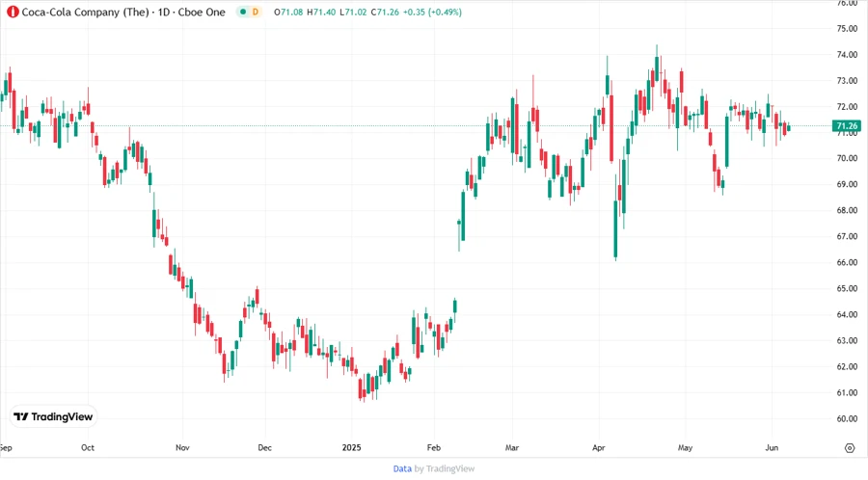The width and height of the screenshot is (868, 480).
Task: Click the Nov label on time axis
Action: point(182,447)
